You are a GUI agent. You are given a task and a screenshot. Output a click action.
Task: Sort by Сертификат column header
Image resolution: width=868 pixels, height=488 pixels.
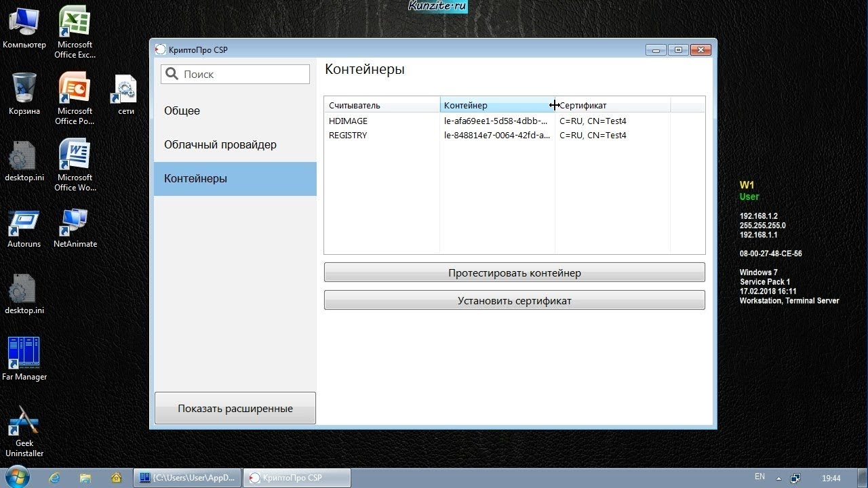click(612, 105)
